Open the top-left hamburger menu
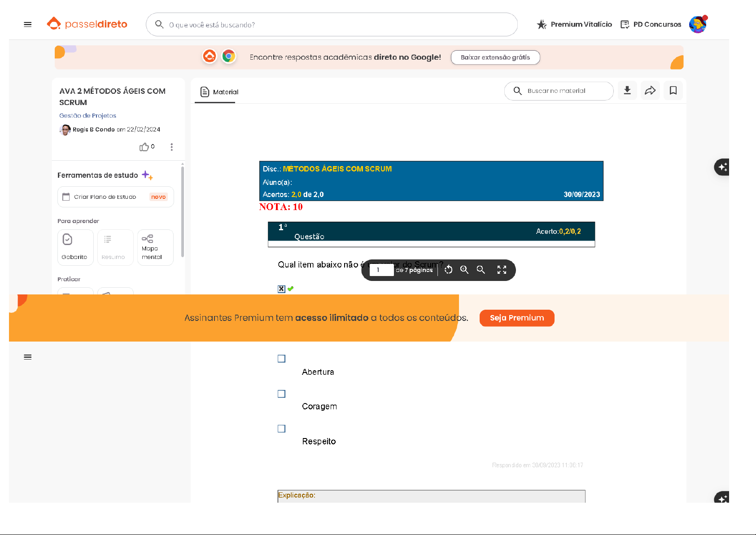This screenshot has height=535, width=756. [28, 25]
